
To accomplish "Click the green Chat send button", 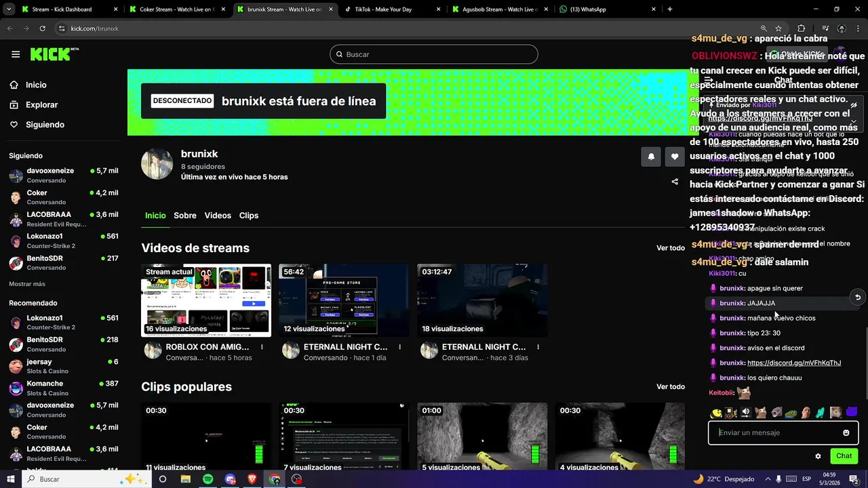I will pos(844,456).
